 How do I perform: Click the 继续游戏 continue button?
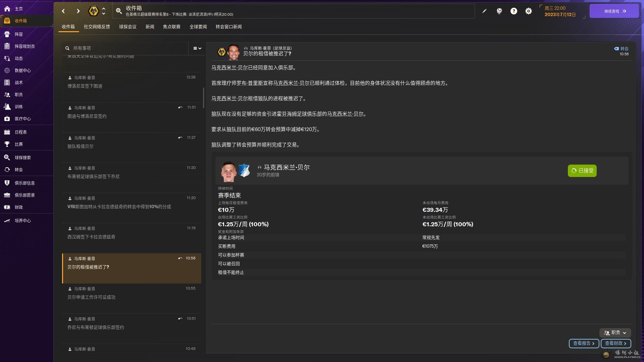click(x=614, y=11)
